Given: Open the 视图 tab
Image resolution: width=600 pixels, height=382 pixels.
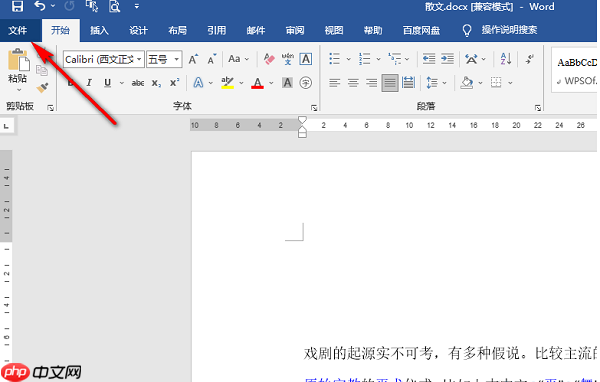Looking at the screenshot, I should (x=334, y=30).
